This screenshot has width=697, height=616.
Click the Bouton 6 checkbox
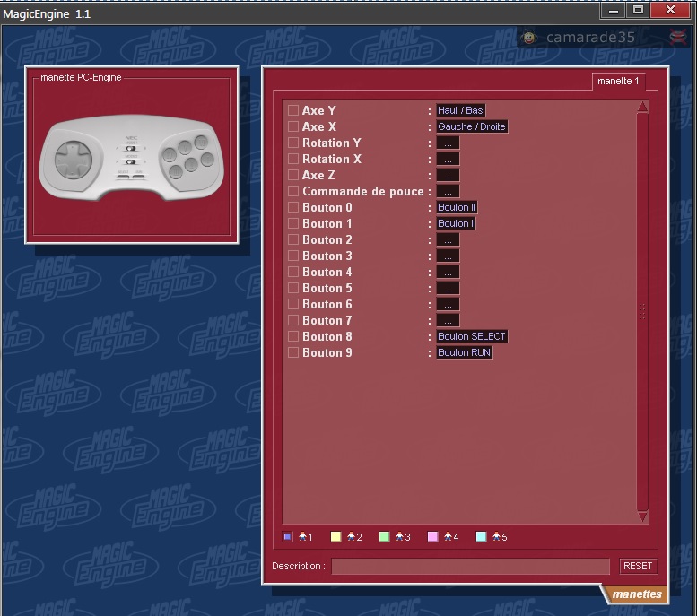[293, 304]
